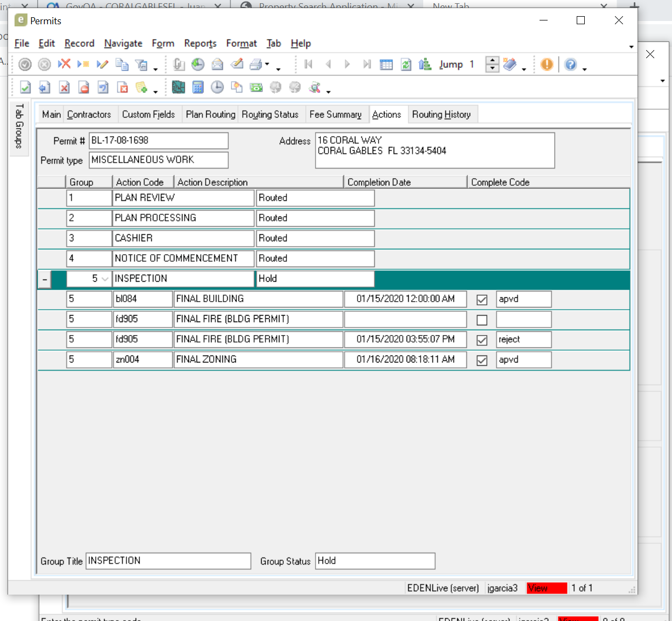Open the printer icon in the toolbar
This screenshot has height=621, width=672.
(x=256, y=65)
